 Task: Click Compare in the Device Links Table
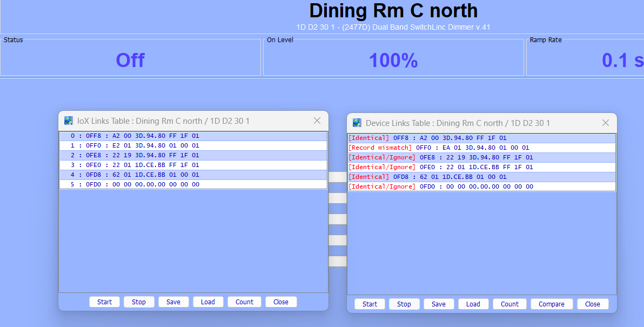tap(551, 304)
